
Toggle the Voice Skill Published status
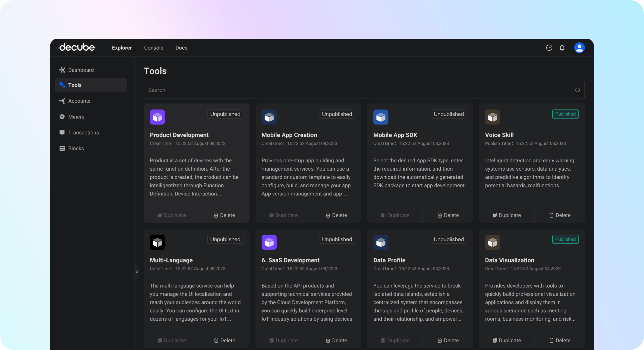click(x=565, y=114)
